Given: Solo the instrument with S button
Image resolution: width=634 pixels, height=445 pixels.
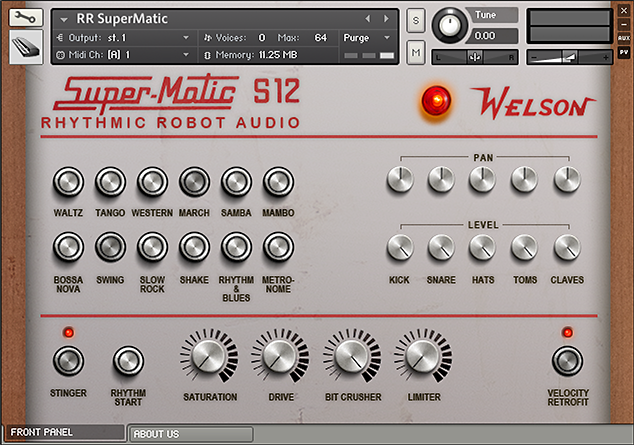Looking at the screenshot, I should coord(416,20).
